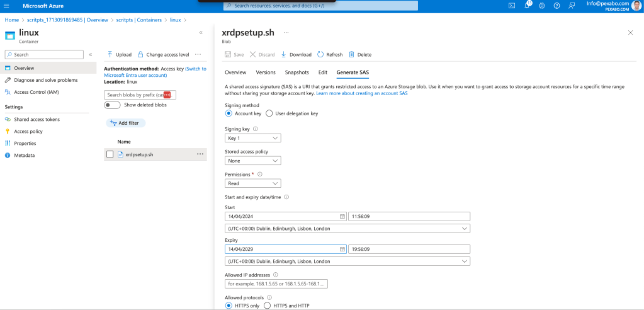This screenshot has height=310, width=644.
Task: Open the Expiry date calendar picker
Action: point(342,249)
